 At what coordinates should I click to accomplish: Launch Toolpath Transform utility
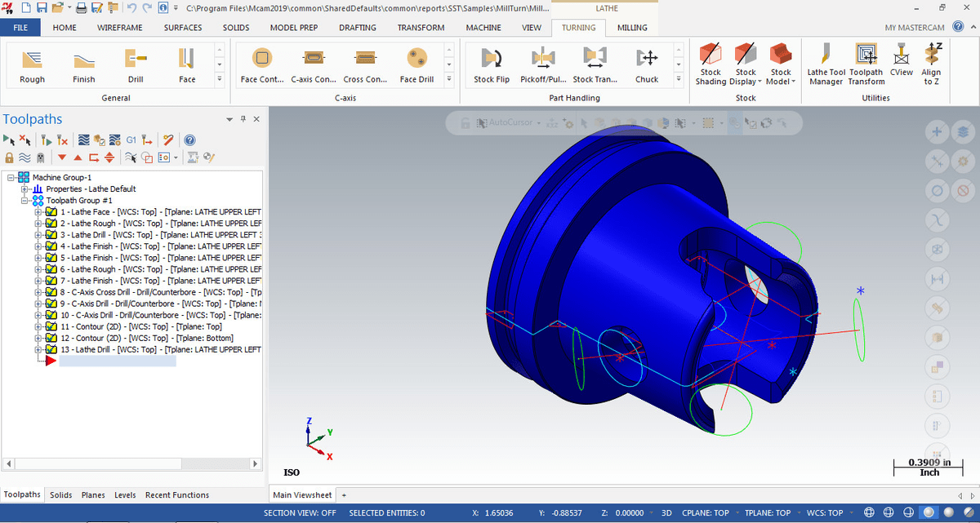point(866,64)
